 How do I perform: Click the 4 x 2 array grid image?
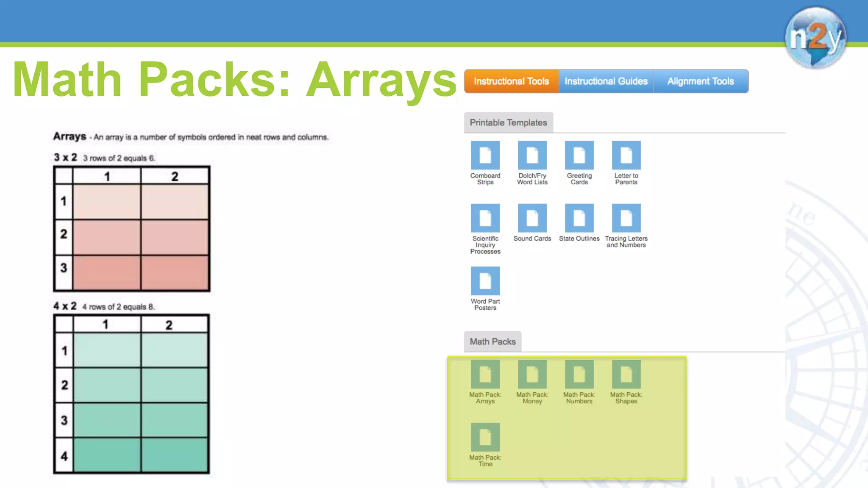[131, 394]
